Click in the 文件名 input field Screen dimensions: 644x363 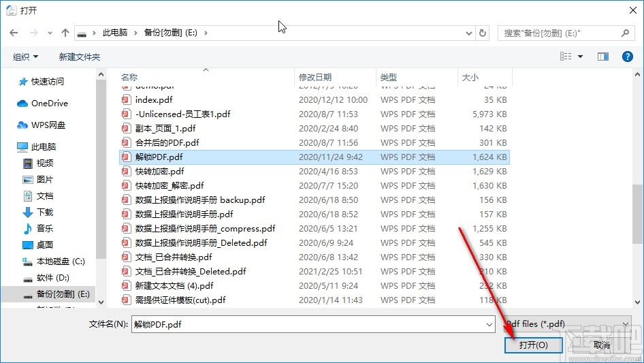pos(313,324)
